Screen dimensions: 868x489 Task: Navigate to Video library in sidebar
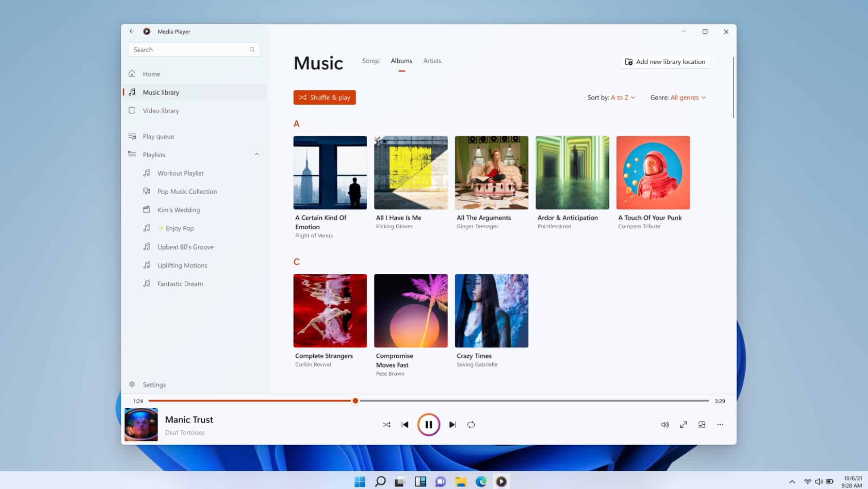(x=160, y=110)
